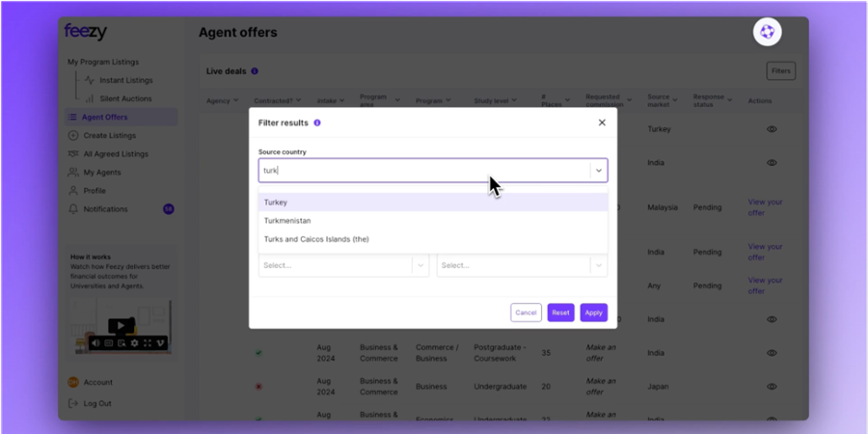Click My Program Listings heading

(103, 62)
